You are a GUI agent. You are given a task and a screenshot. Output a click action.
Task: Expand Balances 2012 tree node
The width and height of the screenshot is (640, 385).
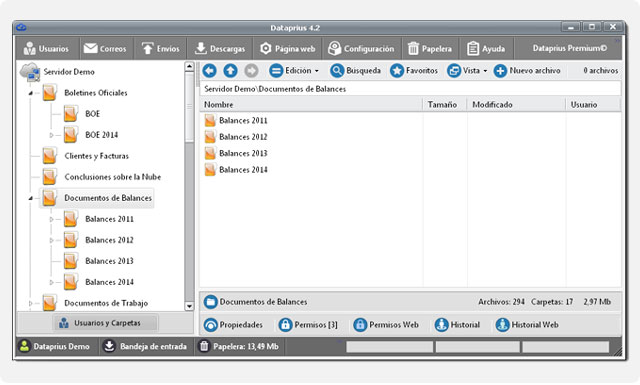coord(51,240)
